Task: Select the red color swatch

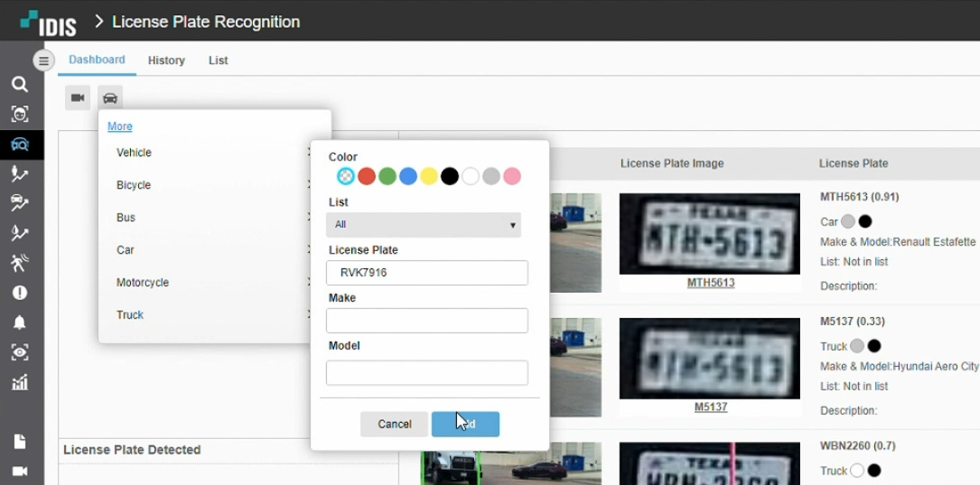Action: tap(366, 176)
